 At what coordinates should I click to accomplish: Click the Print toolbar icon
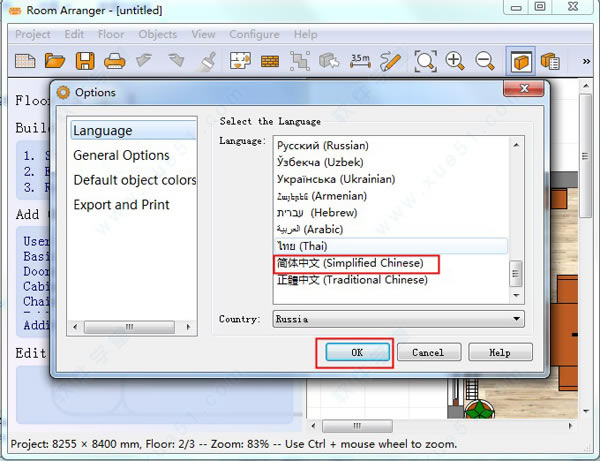[x=115, y=61]
